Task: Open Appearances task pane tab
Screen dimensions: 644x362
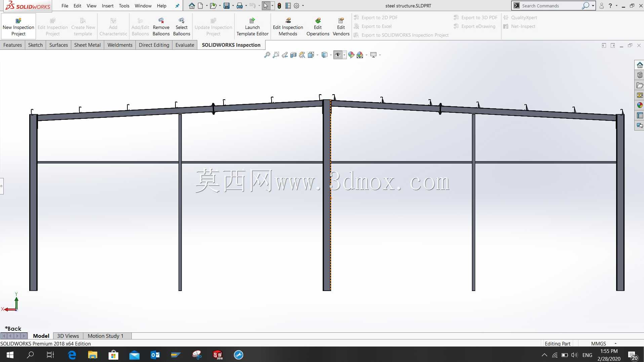Action: [x=640, y=105]
